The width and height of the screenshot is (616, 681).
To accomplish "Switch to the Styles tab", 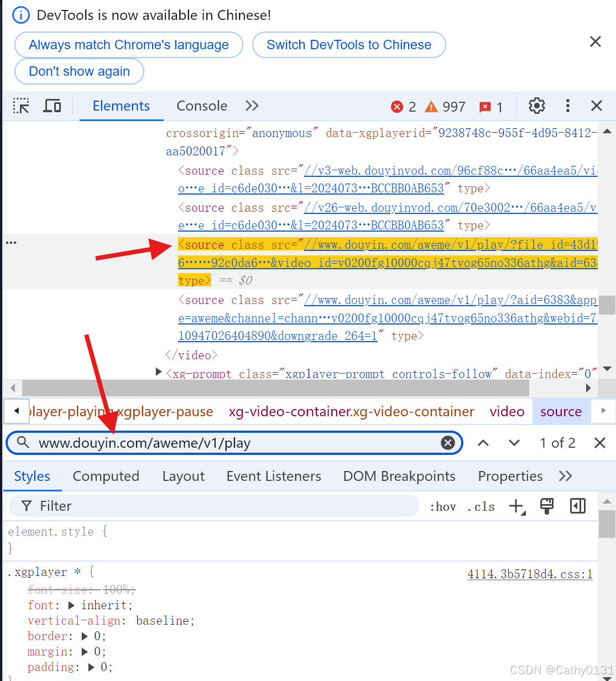I will tap(32, 476).
